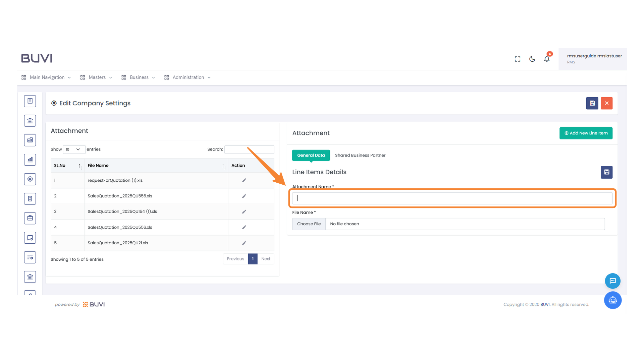Open the bar chart reports sidebar icon
The height and width of the screenshot is (362, 644).
click(30, 160)
